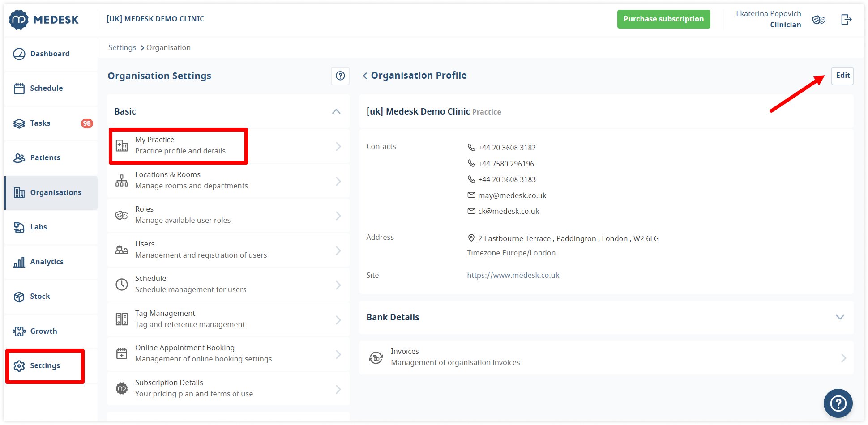The width and height of the screenshot is (868, 425).
Task: Click the [UK] MEDESK DEMO CLINIC header title
Action: (x=155, y=19)
